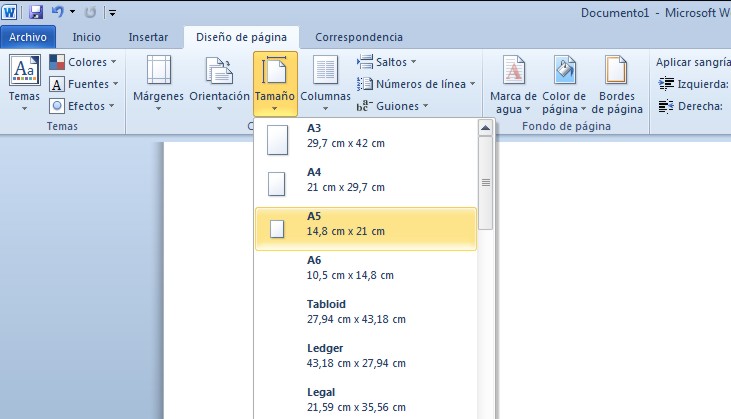Expand the Fuentes theme fonts dropdown
The width and height of the screenshot is (731, 419).
[84, 84]
